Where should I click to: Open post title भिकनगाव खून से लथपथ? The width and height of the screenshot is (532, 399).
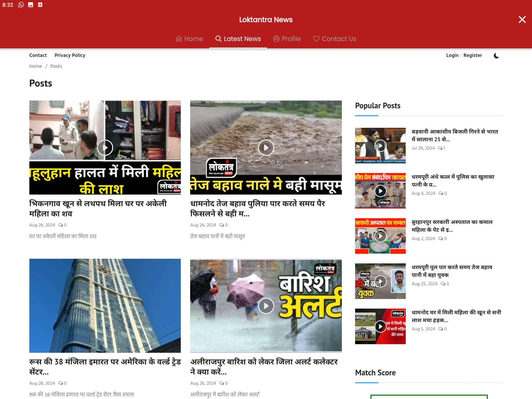coord(98,209)
